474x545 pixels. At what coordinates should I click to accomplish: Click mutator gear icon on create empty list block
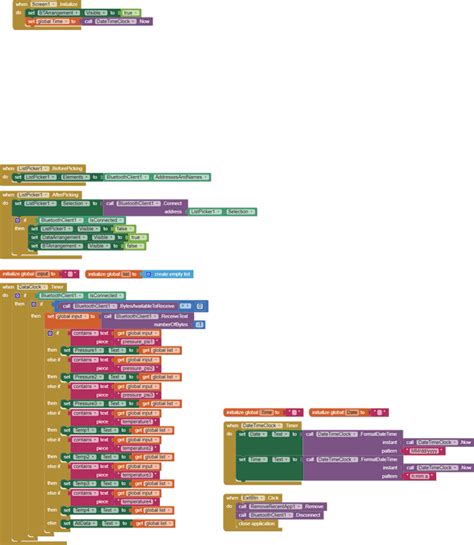pos(148,274)
